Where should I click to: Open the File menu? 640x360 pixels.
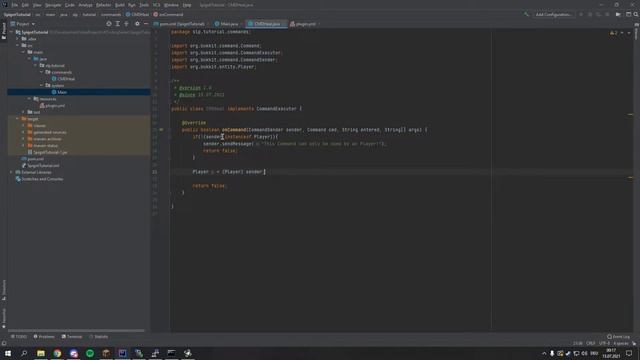(15, 5)
